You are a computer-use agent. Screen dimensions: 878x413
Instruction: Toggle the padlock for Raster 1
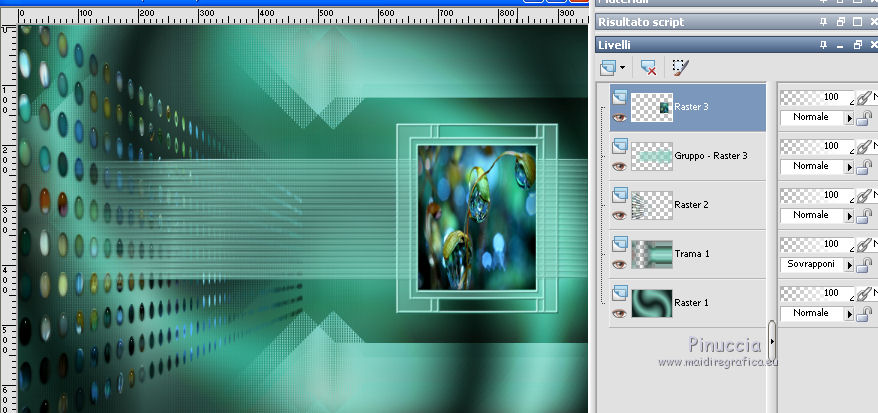865,313
